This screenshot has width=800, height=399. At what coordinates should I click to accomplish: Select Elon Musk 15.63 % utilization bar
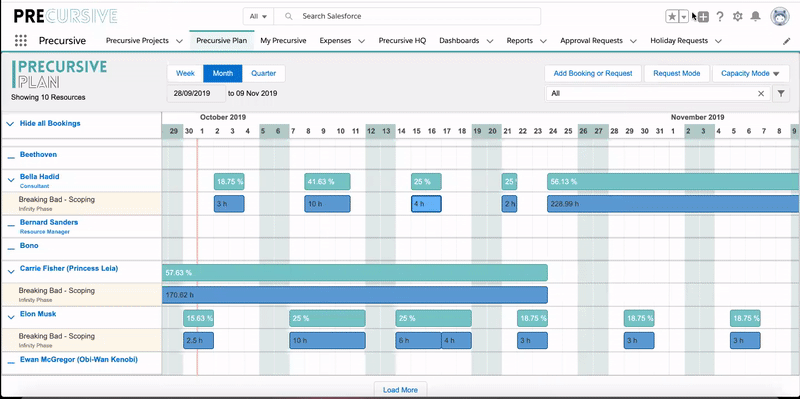[x=198, y=318]
